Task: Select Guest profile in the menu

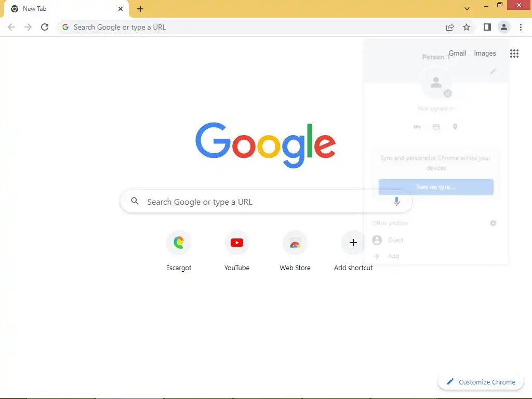Action: pyautogui.click(x=436, y=240)
